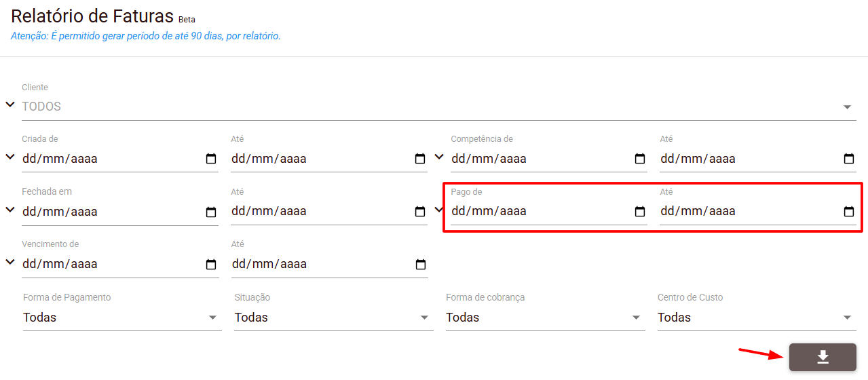Click the download report button
The width and height of the screenshot is (868, 380).
(823, 357)
